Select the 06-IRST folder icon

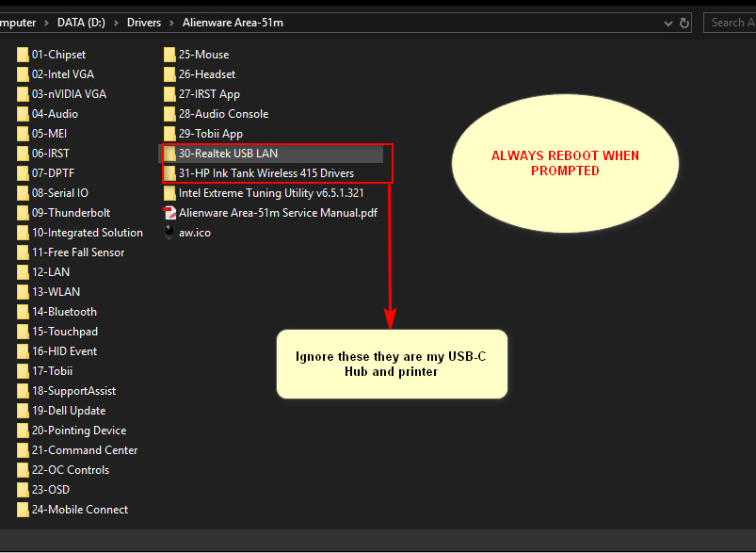[x=23, y=154]
